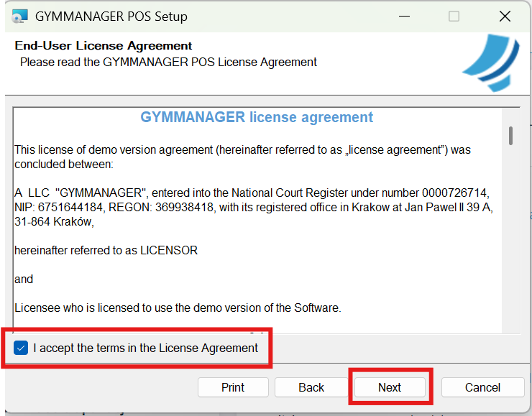
Task: Click the 'I accept the terms' label text
Action: tap(145, 348)
